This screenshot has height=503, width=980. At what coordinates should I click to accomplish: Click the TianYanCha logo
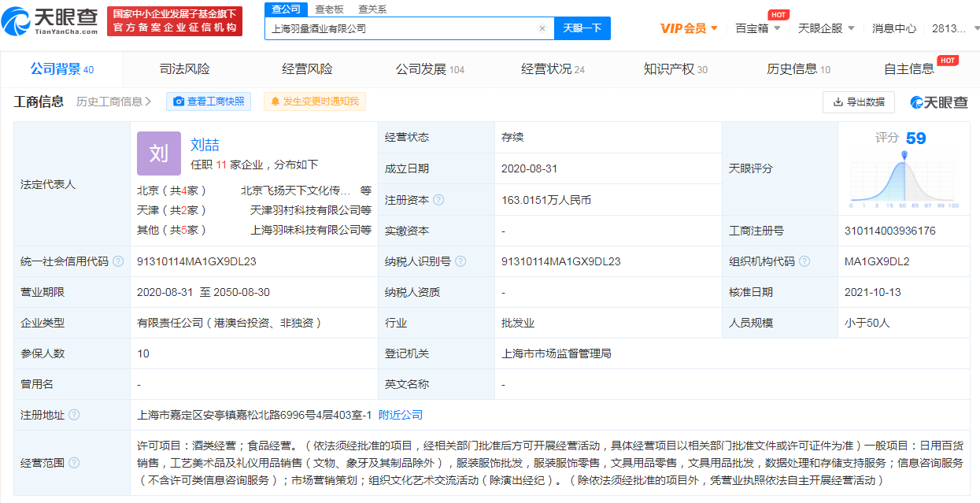50,22
